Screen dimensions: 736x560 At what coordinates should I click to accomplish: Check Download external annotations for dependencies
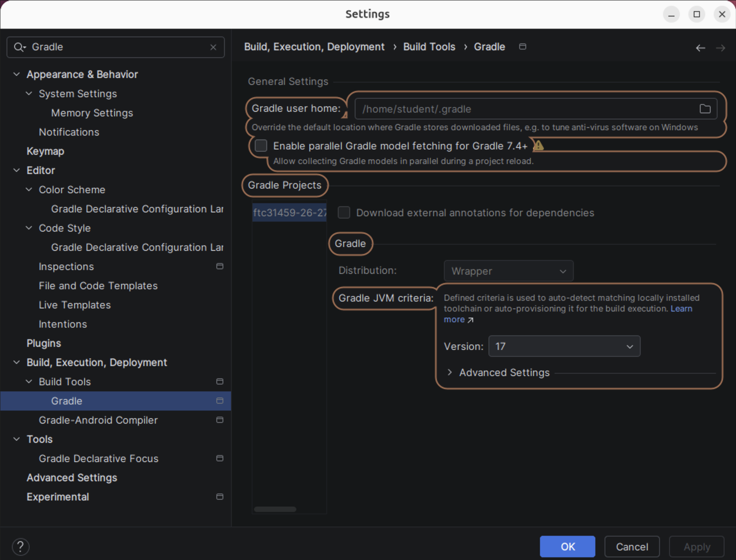[x=344, y=212]
